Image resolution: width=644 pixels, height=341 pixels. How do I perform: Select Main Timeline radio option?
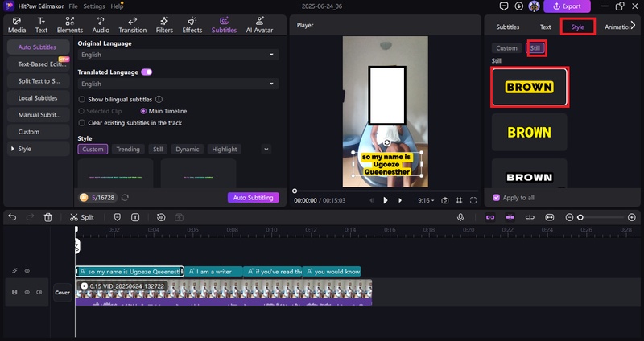pyautogui.click(x=144, y=111)
